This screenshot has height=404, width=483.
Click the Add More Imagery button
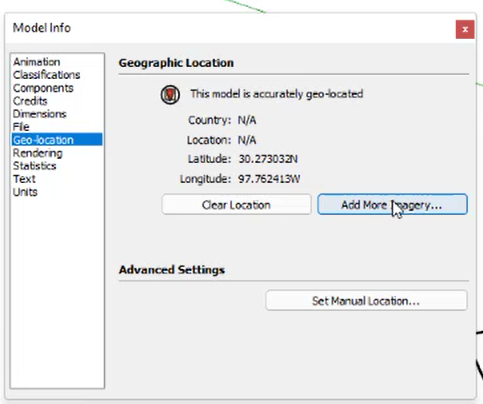[392, 204]
